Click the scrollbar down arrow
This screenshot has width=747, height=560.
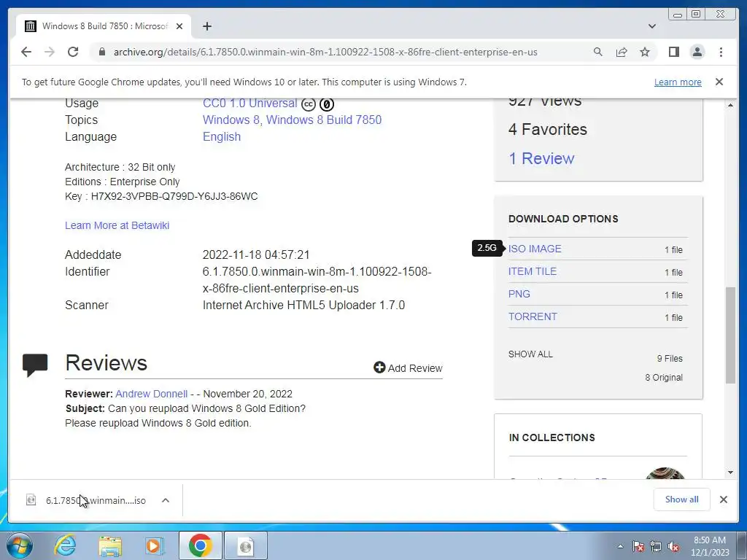[730, 472]
